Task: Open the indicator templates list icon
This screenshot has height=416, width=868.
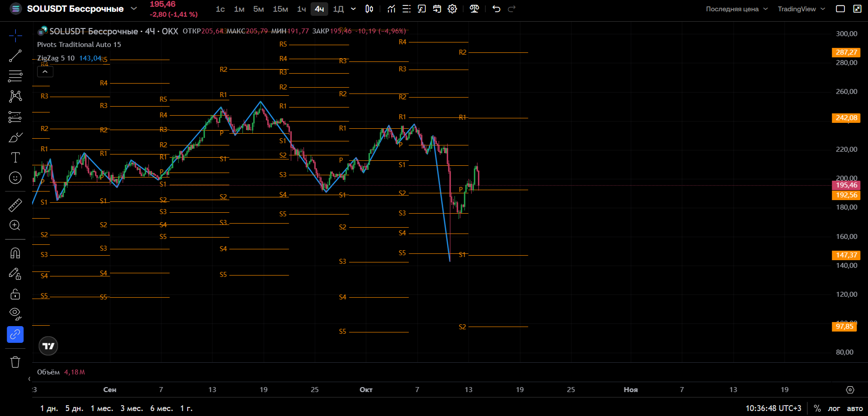Action: [x=406, y=9]
